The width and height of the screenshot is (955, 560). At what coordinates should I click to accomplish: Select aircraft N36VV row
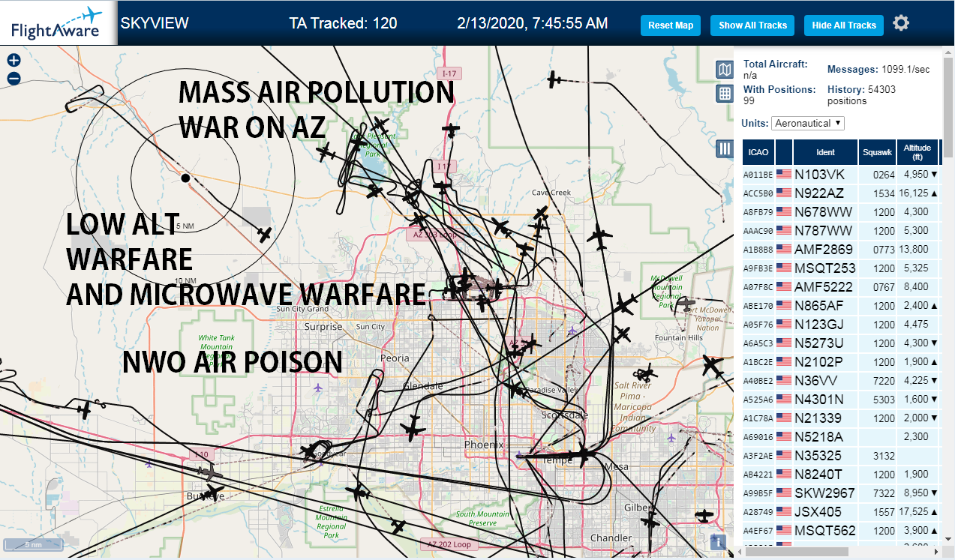click(841, 380)
